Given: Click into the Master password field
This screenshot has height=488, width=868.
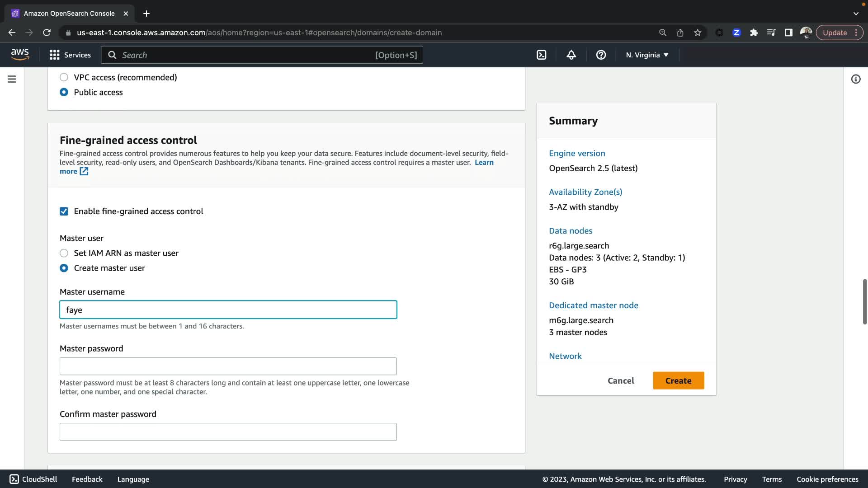Looking at the screenshot, I should pos(228,366).
